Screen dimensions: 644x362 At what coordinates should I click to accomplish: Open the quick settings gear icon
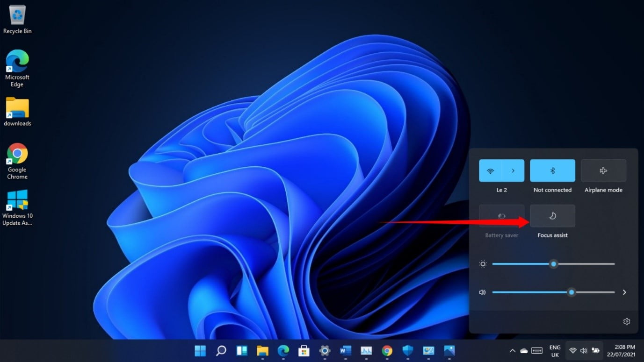[626, 321]
